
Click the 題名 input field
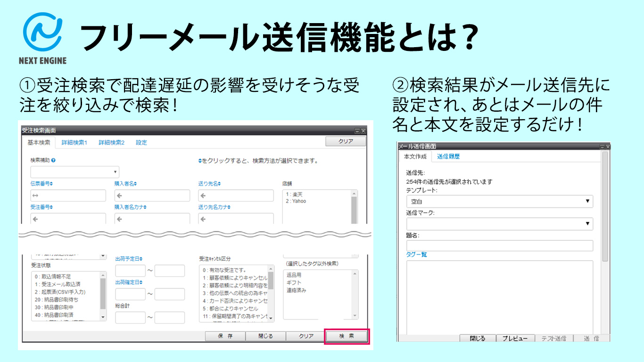499,246
